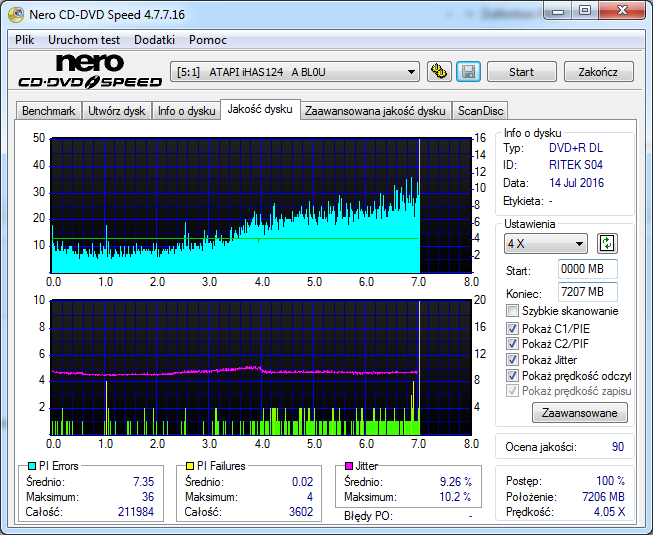The image size is (653, 535).
Task: Click the upper PI Errors graph
Action: point(261,206)
